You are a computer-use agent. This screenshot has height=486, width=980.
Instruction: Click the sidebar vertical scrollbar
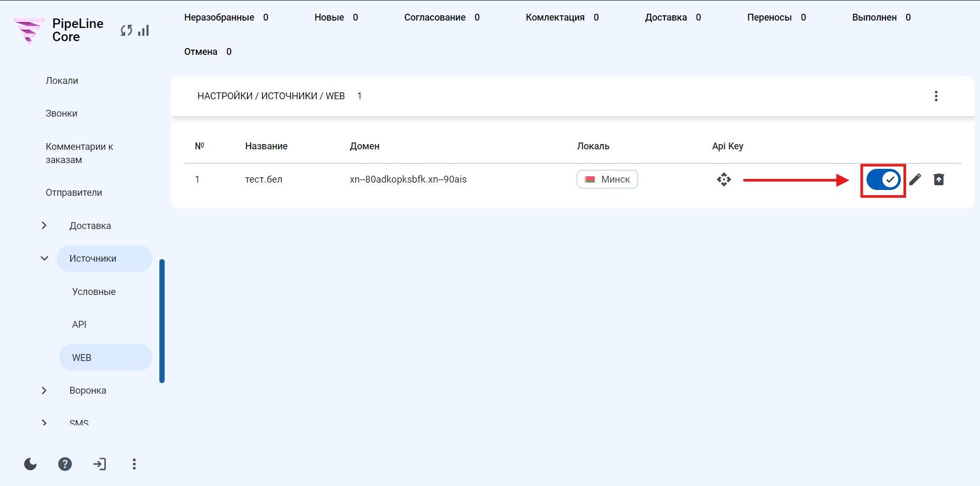[162, 321]
